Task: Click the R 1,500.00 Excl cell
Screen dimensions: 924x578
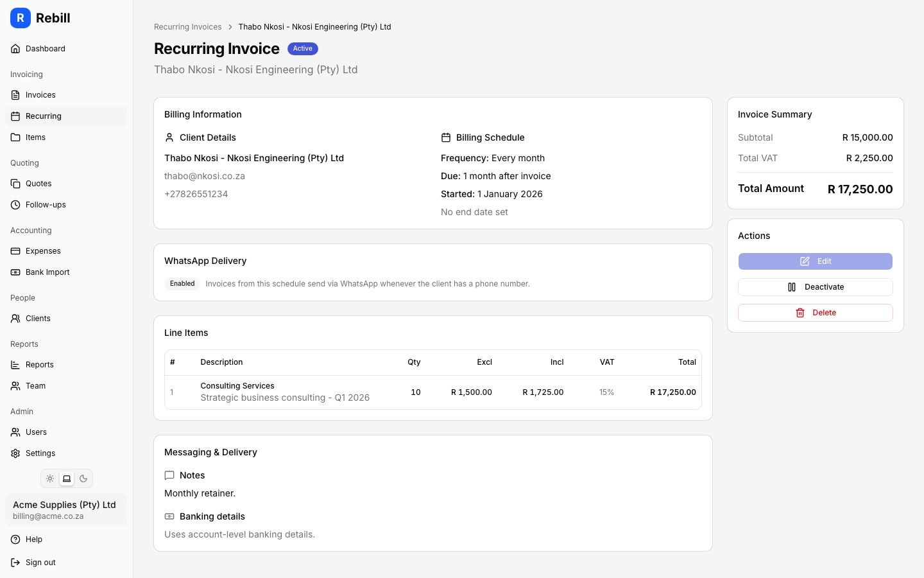Action: [472, 392]
